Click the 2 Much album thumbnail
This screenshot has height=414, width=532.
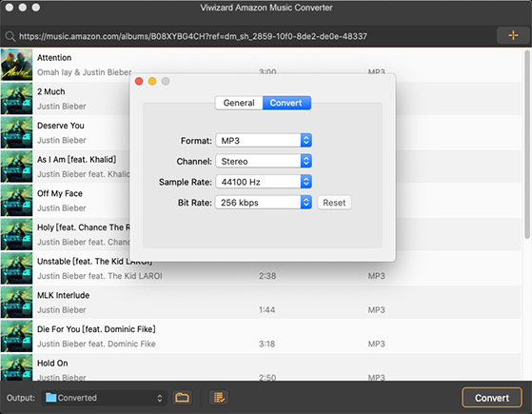(16, 98)
